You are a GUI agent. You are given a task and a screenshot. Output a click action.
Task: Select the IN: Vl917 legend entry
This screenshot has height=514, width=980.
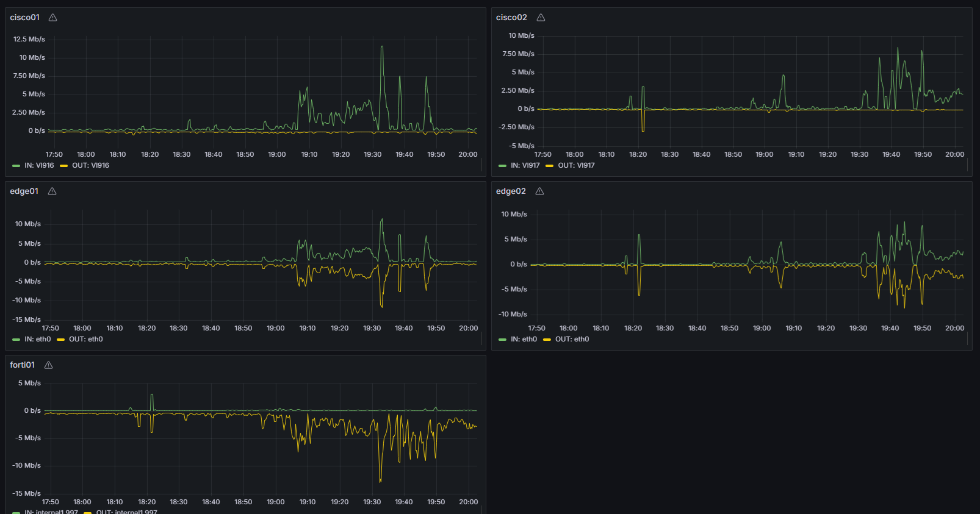tap(525, 165)
